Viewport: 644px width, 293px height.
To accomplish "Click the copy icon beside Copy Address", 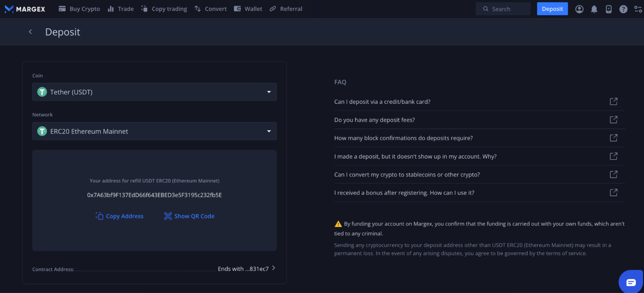I will (100, 216).
